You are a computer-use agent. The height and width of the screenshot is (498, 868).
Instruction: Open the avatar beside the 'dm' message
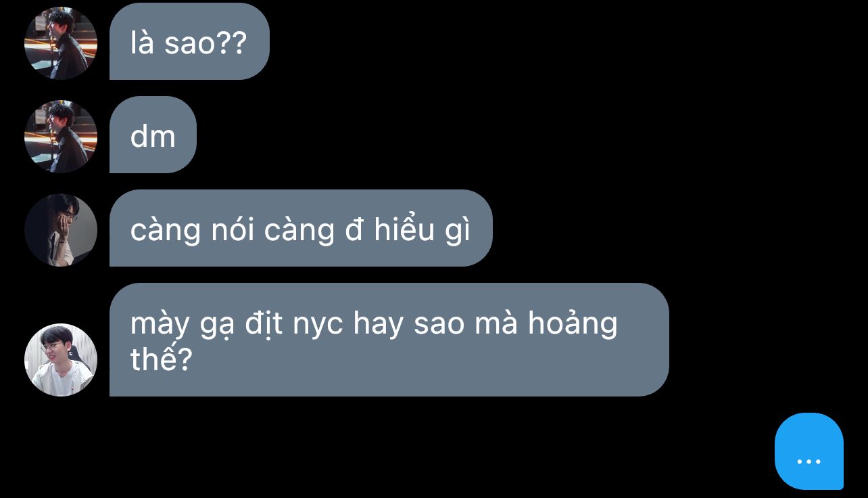[61, 137]
